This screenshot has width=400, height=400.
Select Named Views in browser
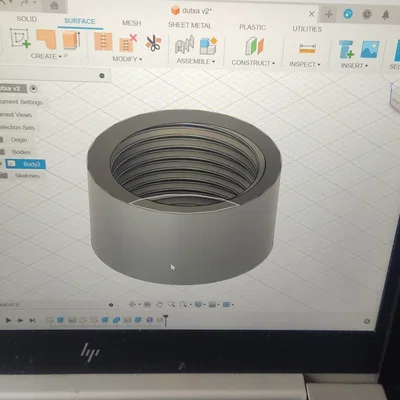[x=16, y=115]
